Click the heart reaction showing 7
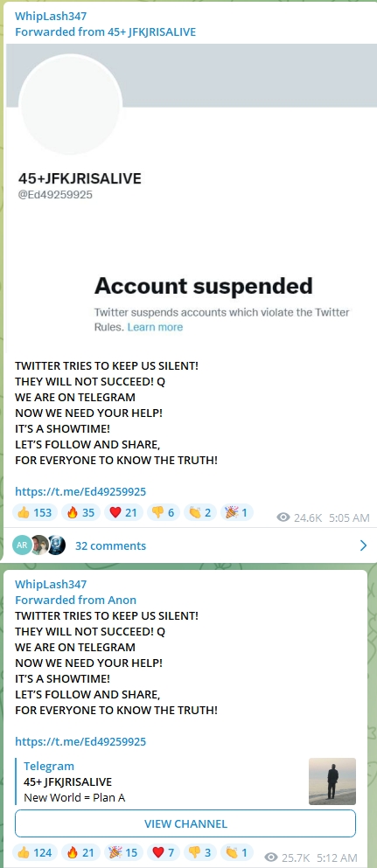Screen dimensions: 377x868 [163, 852]
